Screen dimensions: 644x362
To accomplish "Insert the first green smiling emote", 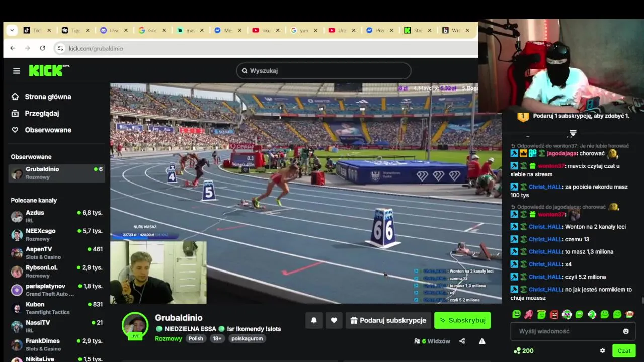I will pos(516,314).
